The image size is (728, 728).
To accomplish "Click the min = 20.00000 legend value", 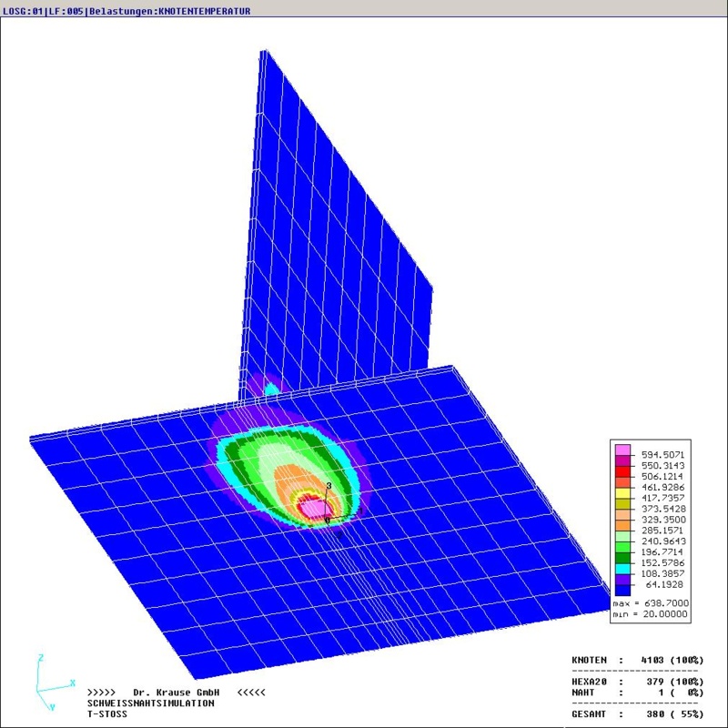I will point(649,614).
